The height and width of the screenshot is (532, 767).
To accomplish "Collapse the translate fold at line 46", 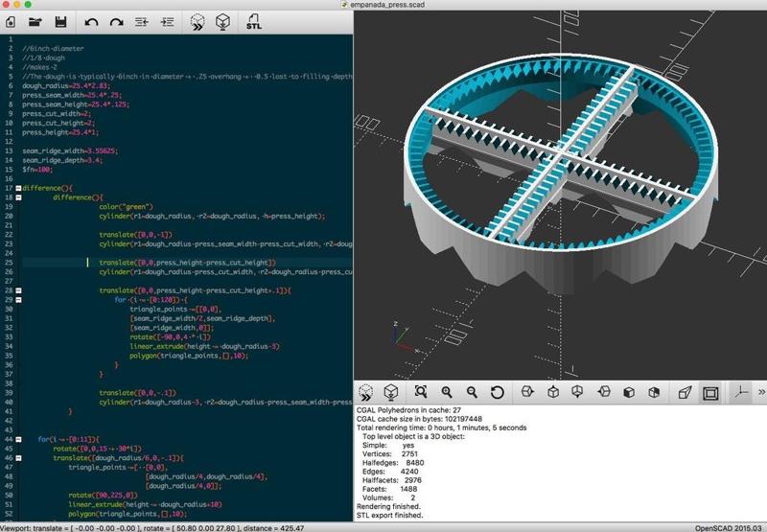I will pos(18,457).
